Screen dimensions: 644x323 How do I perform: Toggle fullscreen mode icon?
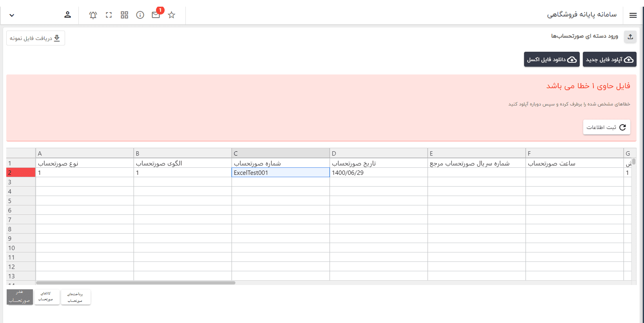coord(109,15)
